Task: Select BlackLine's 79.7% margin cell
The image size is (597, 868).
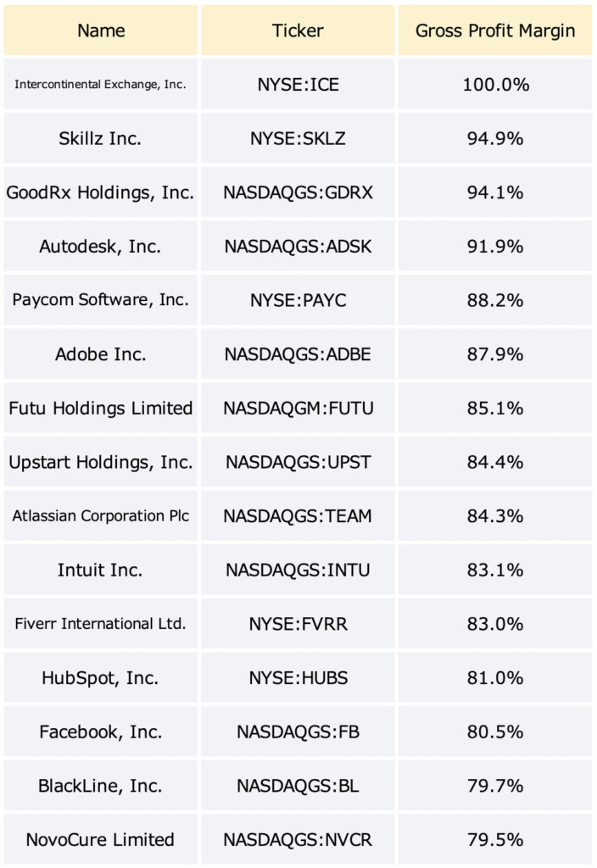Action: tap(495, 786)
